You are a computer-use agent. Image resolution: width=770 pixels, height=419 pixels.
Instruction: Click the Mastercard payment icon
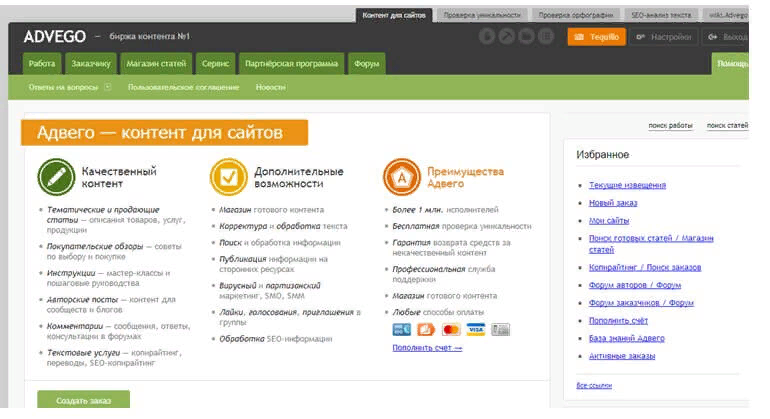click(451, 330)
